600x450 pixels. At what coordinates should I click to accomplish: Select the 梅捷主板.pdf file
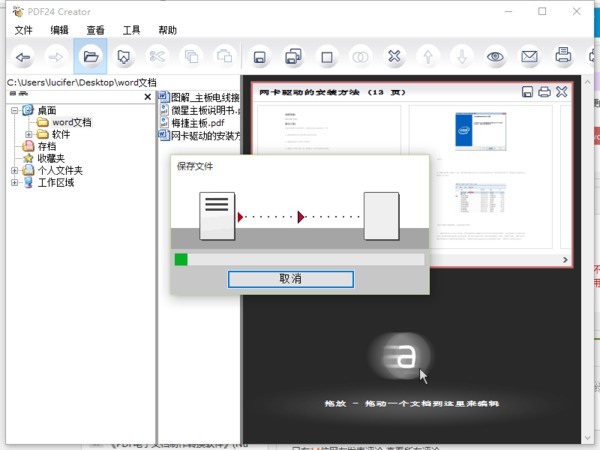coord(204,123)
